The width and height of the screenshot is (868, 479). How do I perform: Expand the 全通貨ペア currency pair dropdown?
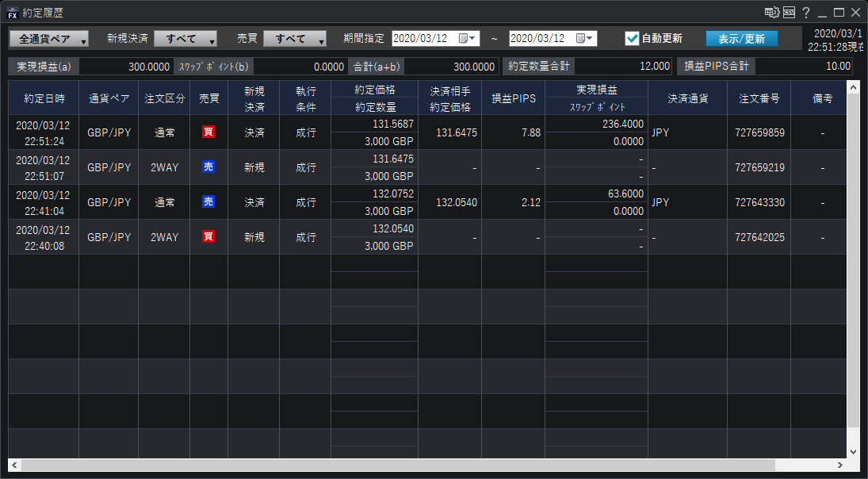click(48, 39)
